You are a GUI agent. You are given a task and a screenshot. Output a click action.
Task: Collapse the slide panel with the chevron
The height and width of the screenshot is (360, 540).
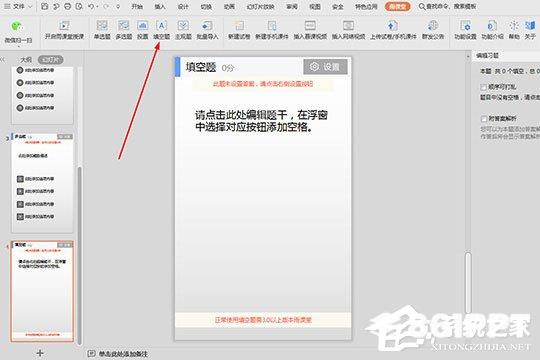(3, 60)
